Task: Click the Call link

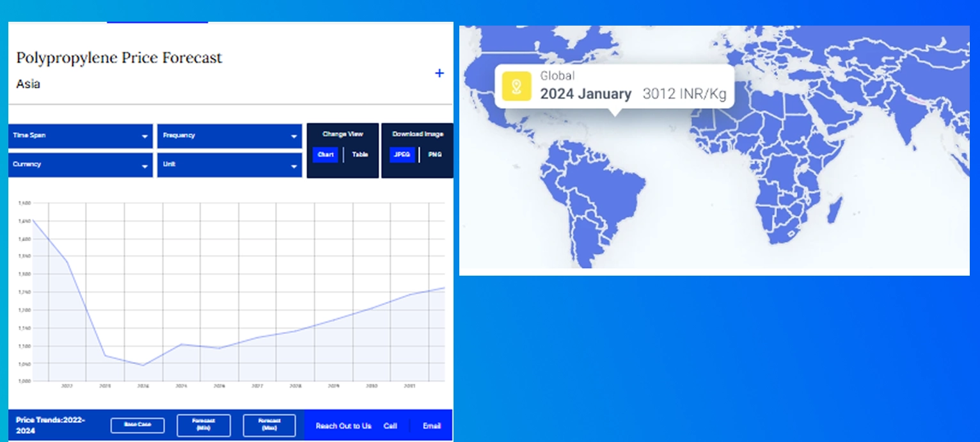Action: tap(390, 426)
